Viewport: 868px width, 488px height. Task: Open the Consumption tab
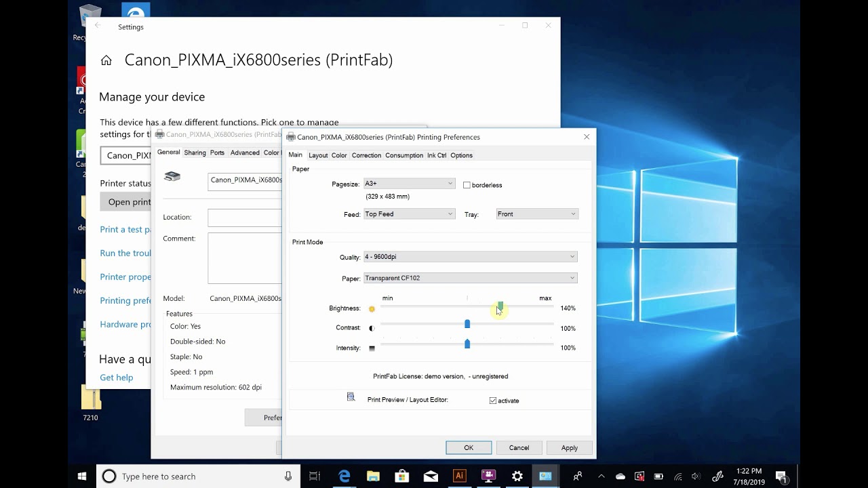coord(404,155)
